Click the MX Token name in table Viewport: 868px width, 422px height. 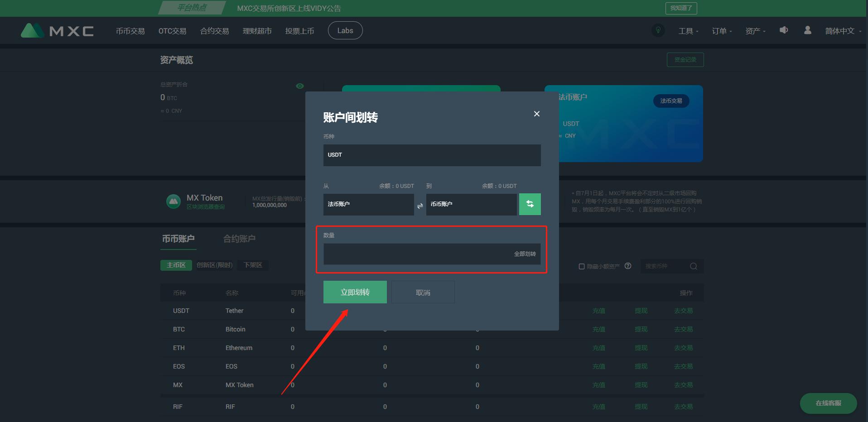(239, 385)
